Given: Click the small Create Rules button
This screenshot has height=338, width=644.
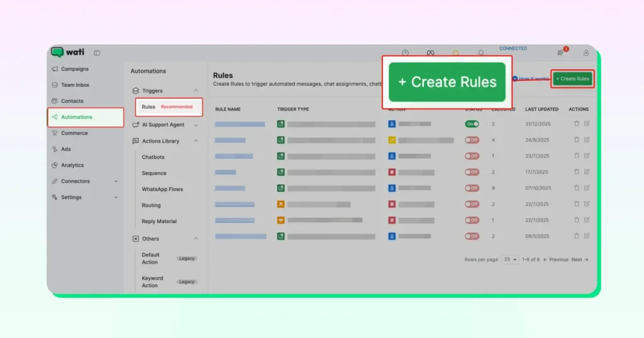Looking at the screenshot, I should [x=572, y=79].
